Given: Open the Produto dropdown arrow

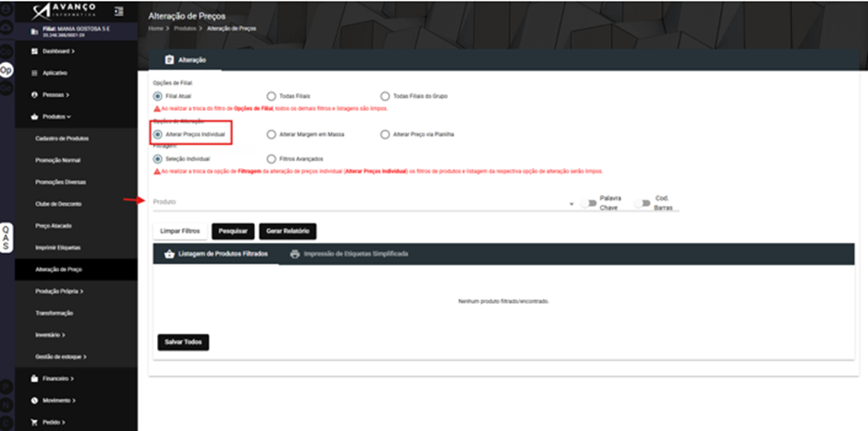Looking at the screenshot, I should pos(572,204).
